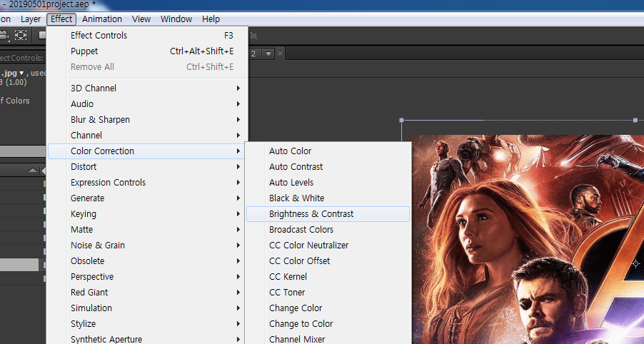The width and height of the screenshot is (644, 344).
Task: Expand the Red Giant submenu
Action: coord(148,293)
